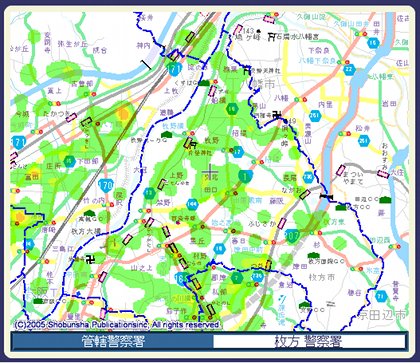This screenshot has width=420, height=363.
Task: Click the 大住 station marker
Action: [x=383, y=174]
